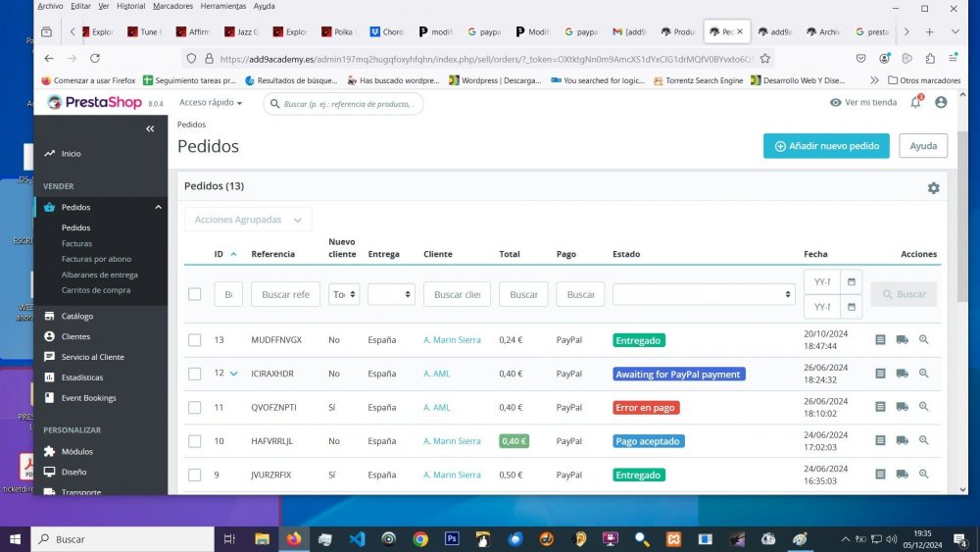Screen dimensions: 980x552
Task: View invoice icon for order 13
Action: point(880,339)
